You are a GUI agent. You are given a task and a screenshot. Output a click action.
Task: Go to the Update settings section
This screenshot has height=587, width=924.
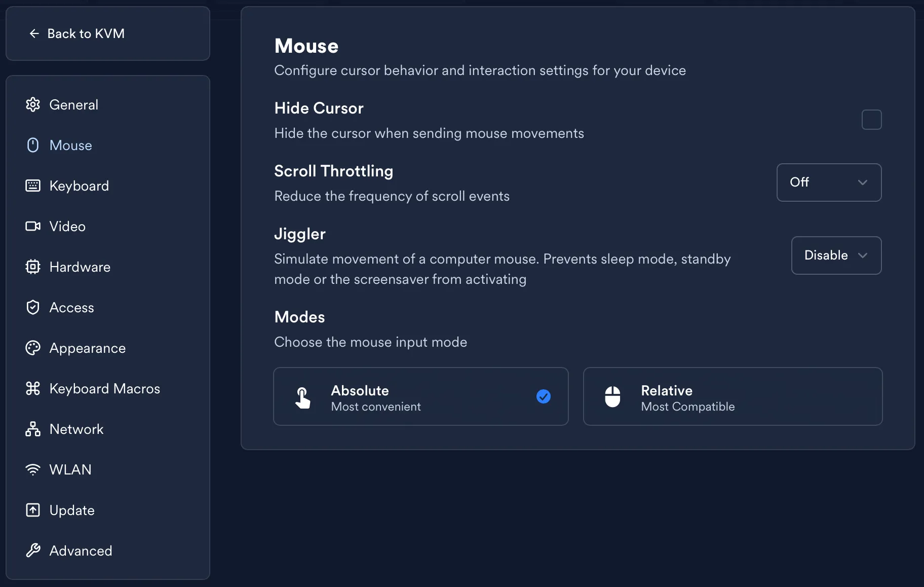click(72, 510)
